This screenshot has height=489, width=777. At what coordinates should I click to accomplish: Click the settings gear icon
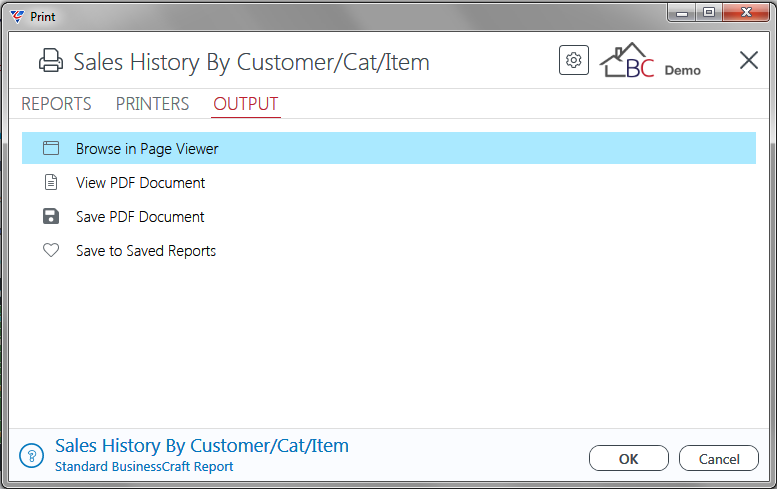coord(574,60)
